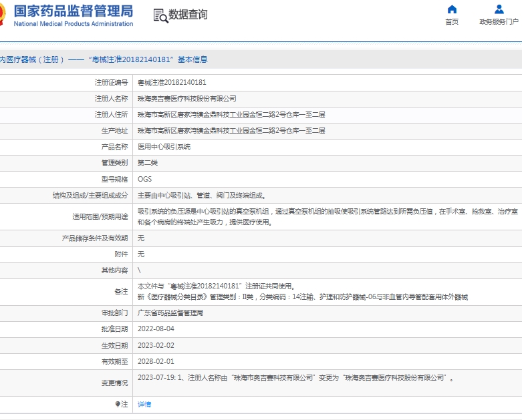Select the remarks text in 备注 row

coord(303,291)
